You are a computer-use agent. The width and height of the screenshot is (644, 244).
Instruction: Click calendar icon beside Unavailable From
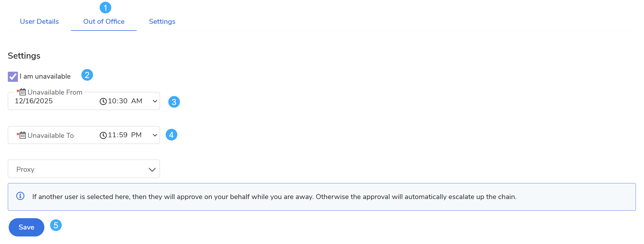pyautogui.click(x=23, y=92)
